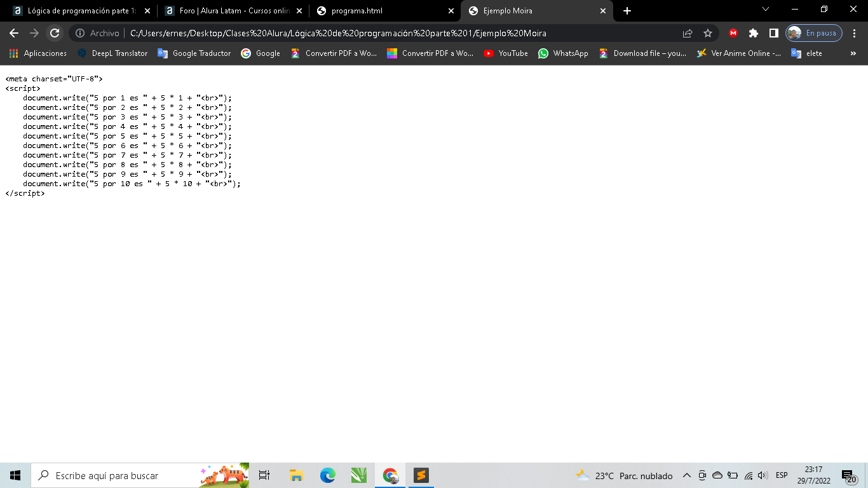Open File Explorer from the taskbar
Viewport: 868px width, 488px height.
tap(296, 475)
